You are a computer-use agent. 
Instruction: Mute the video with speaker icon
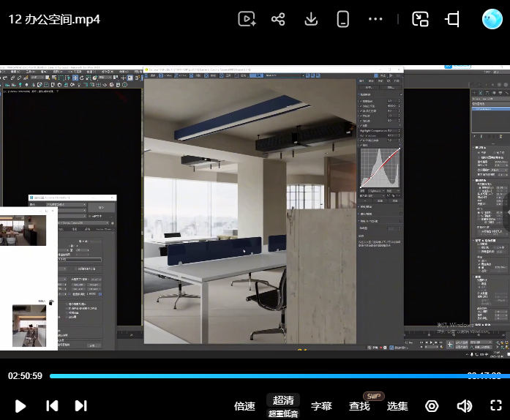coord(464,406)
